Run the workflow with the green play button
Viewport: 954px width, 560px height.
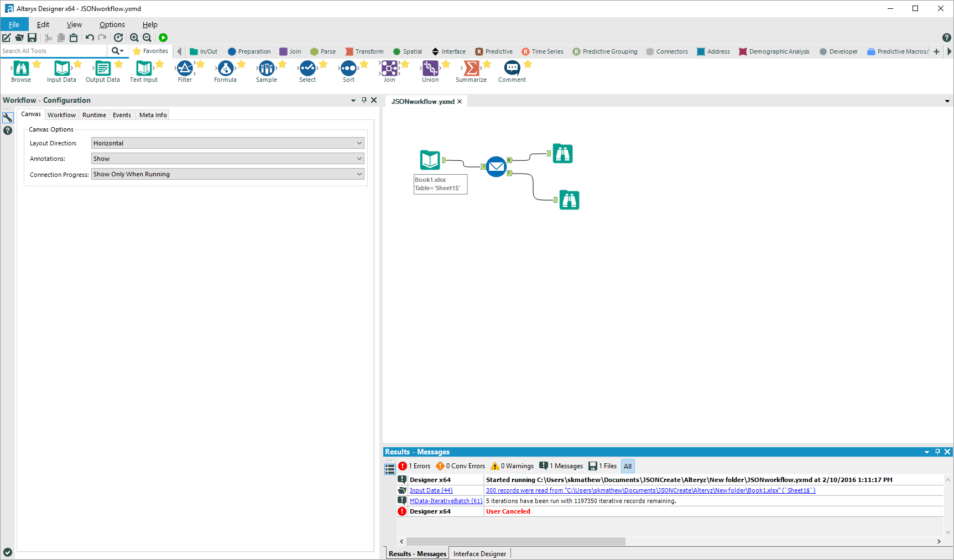pyautogui.click(x=163, y=38)
